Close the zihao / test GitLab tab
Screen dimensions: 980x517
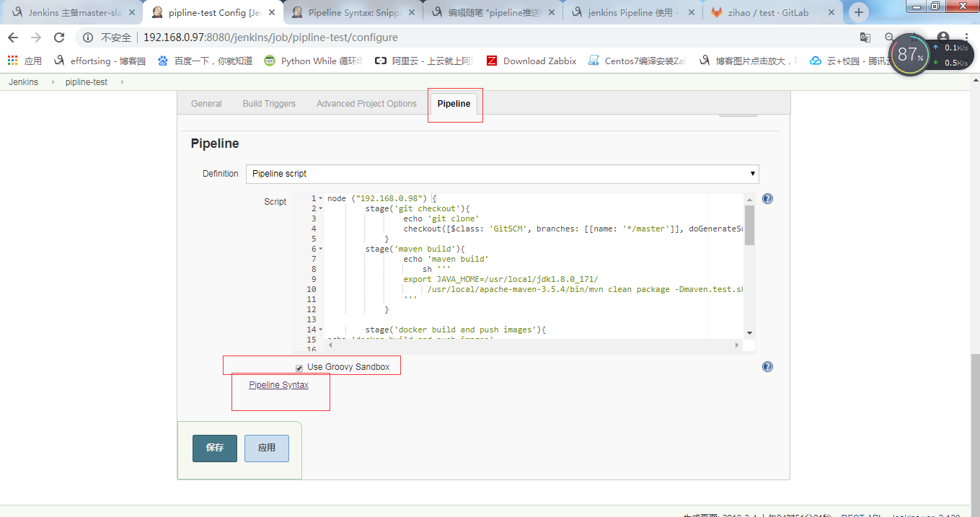click(x=831, y=12)
